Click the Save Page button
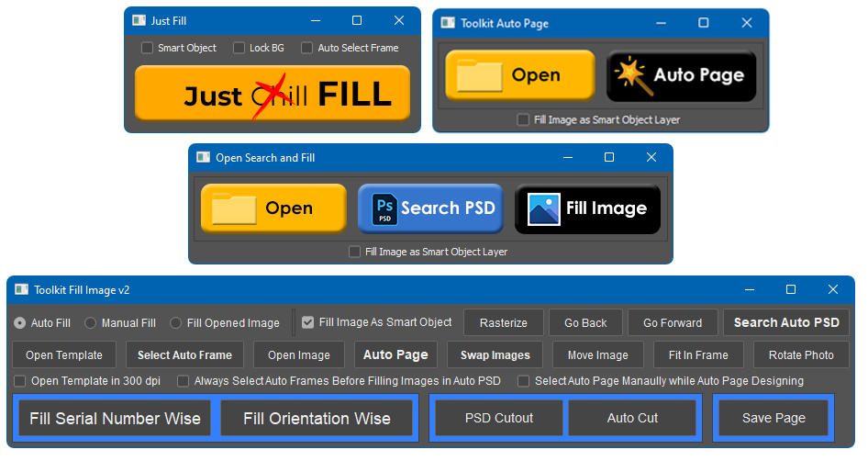Screen dimensions: 868x461 pos(773,419)
